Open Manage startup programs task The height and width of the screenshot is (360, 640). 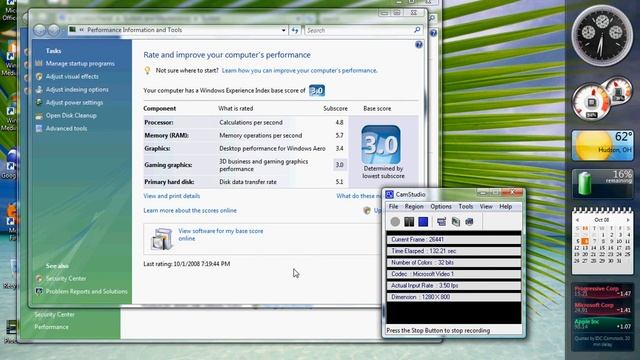coord(80,64)
